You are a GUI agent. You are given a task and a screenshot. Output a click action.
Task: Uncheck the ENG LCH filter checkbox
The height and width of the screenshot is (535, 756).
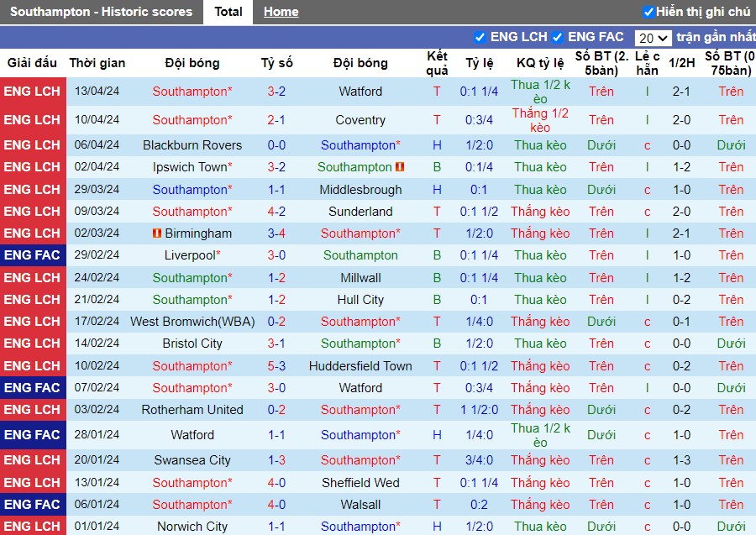click(480, 37)
